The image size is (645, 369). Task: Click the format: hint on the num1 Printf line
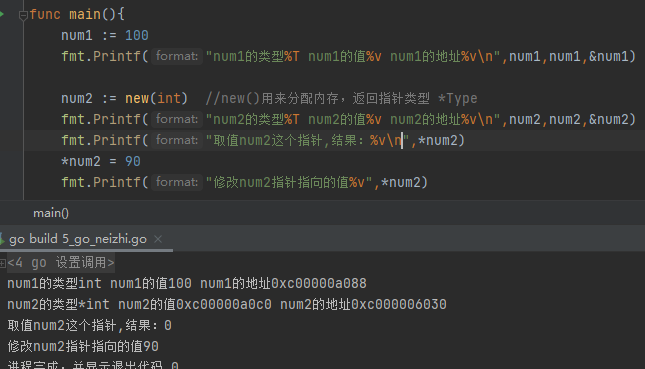click(177, 56)
